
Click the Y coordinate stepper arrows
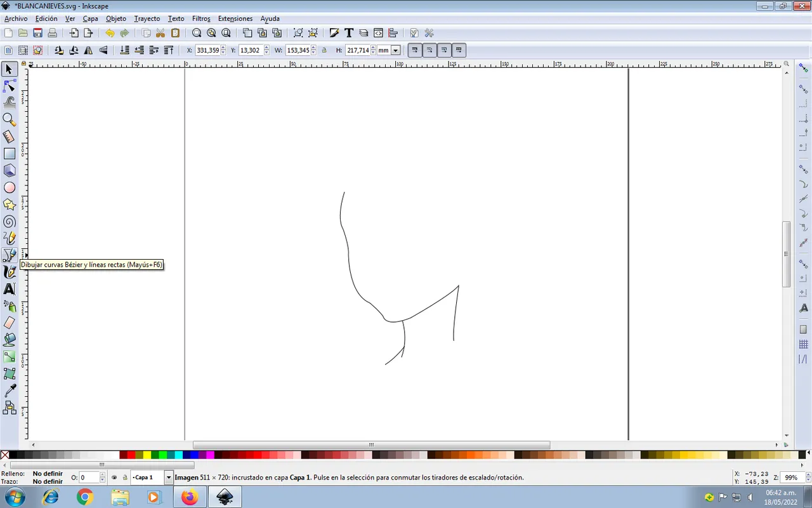[266, 50]
